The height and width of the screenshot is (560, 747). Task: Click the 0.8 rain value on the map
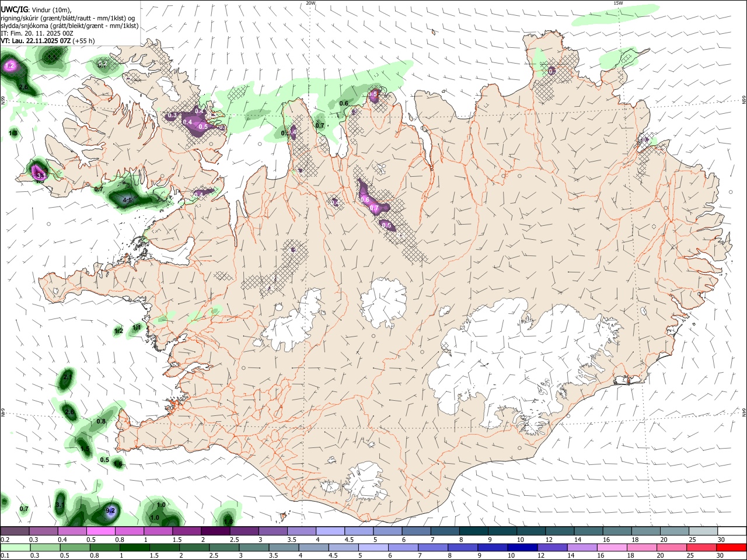(x=101, y=421)
